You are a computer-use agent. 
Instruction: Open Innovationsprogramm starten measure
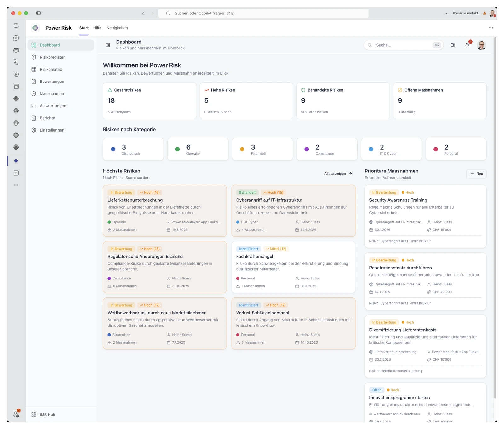[426, 403]
